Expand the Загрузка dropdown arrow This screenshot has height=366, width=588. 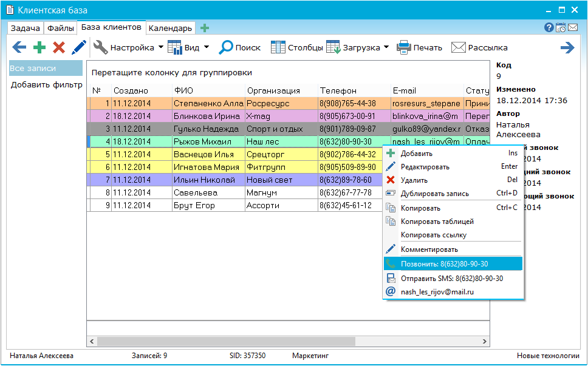386,47
